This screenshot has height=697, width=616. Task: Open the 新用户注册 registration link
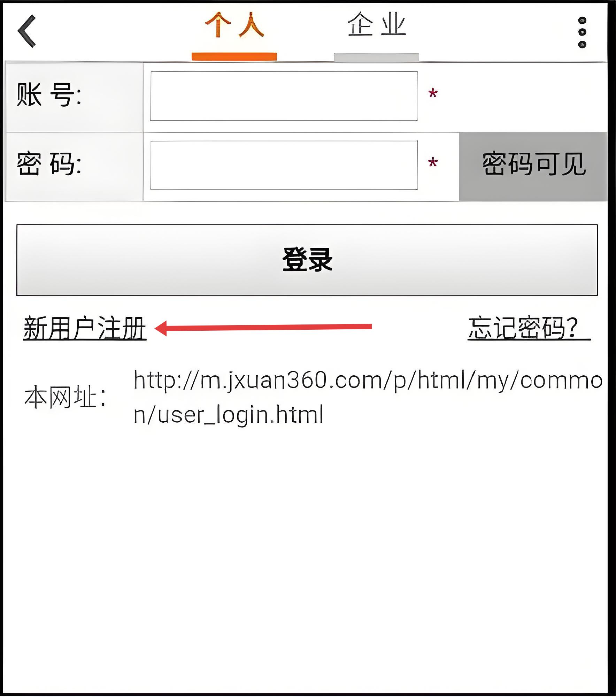pos(85,328)
